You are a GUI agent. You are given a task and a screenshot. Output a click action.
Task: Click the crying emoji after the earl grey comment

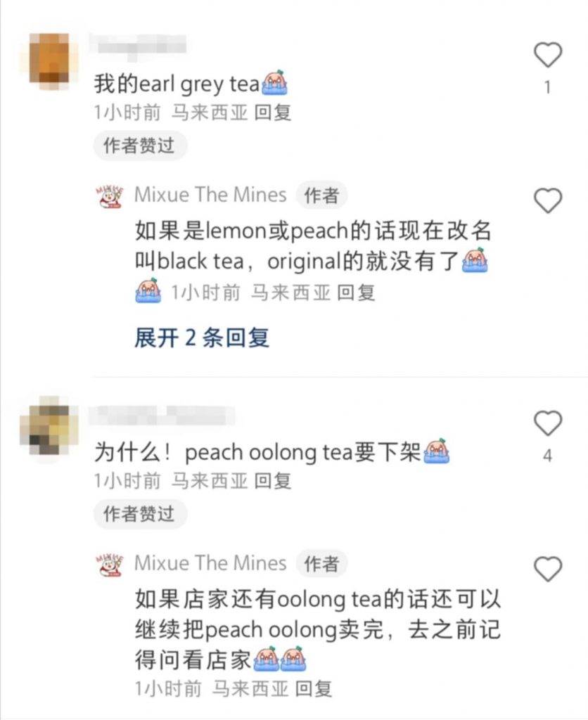[x=274, y=83]
